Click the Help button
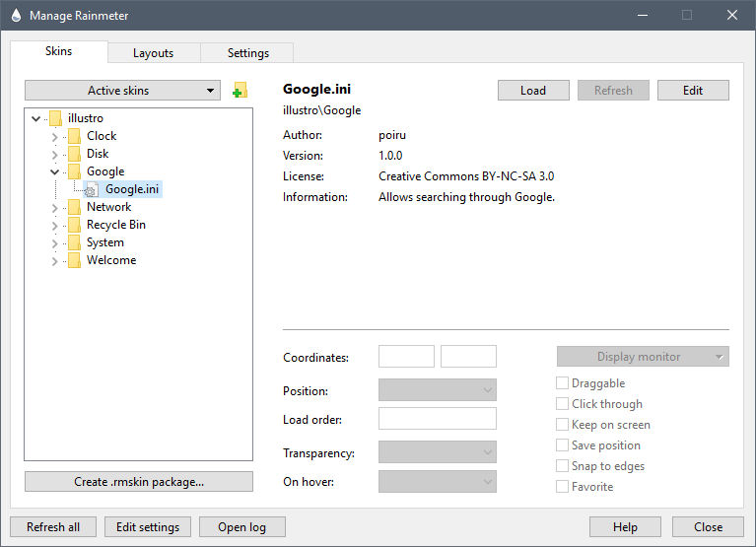The height and width of the screenshot is (547, 756). (625, 526)
